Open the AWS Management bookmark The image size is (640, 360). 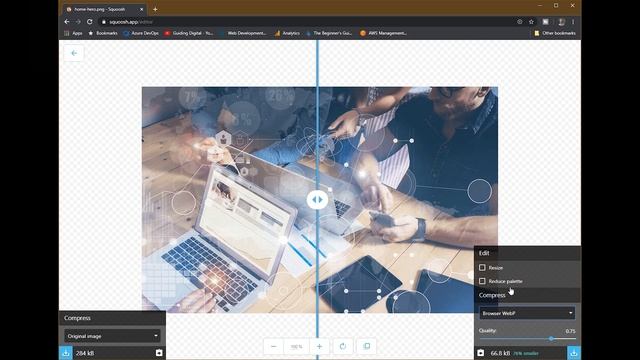click(x=383, y=33)
